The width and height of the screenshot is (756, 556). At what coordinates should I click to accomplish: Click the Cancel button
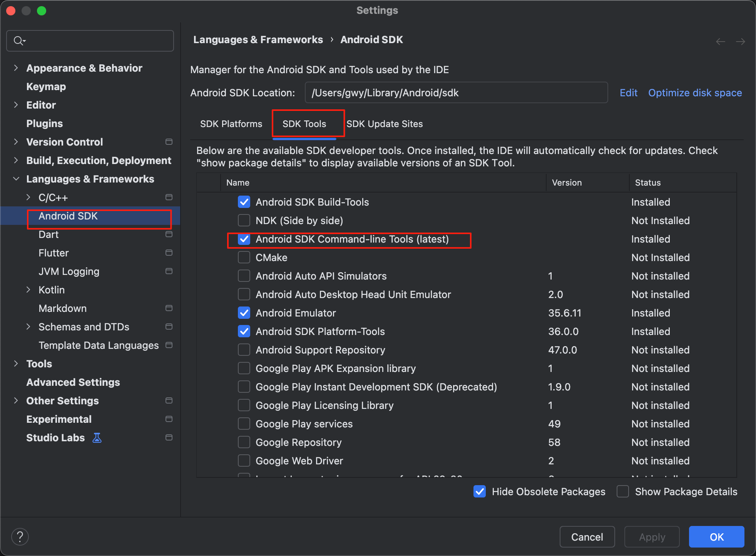coord(587,537)
